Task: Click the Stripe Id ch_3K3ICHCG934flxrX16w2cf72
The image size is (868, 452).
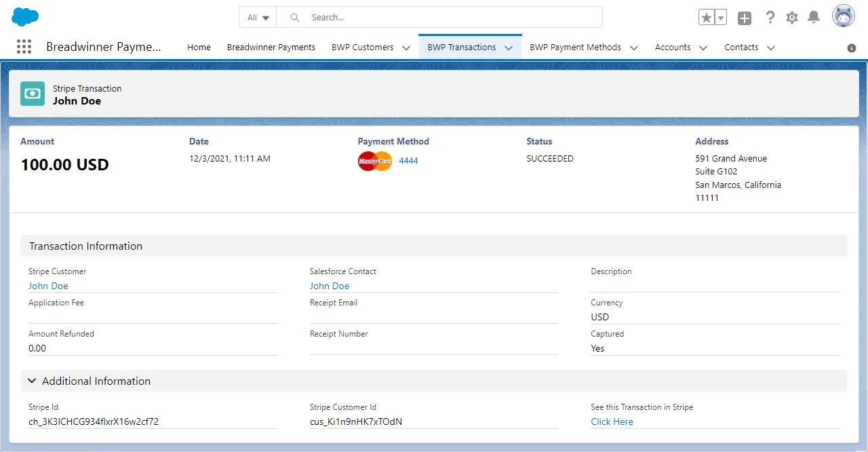Action: coord(94,421)
